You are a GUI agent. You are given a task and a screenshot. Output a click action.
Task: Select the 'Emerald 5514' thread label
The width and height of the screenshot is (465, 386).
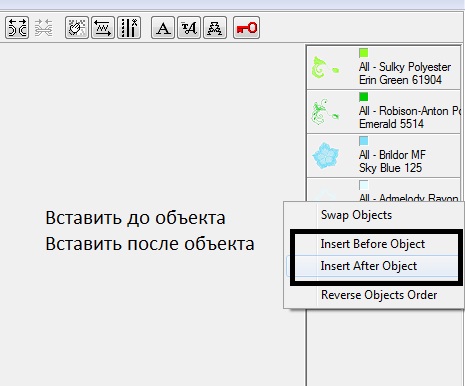coord(391,124)
